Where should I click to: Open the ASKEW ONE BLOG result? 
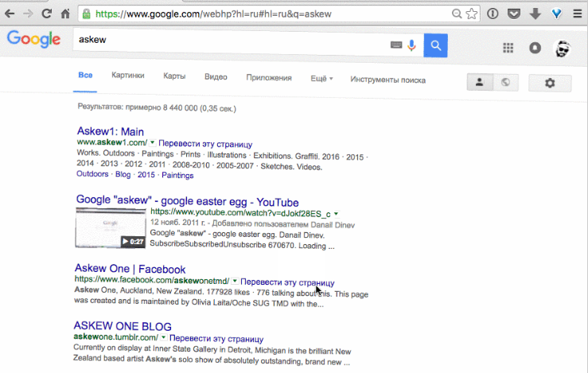click(x=123, y=326)
